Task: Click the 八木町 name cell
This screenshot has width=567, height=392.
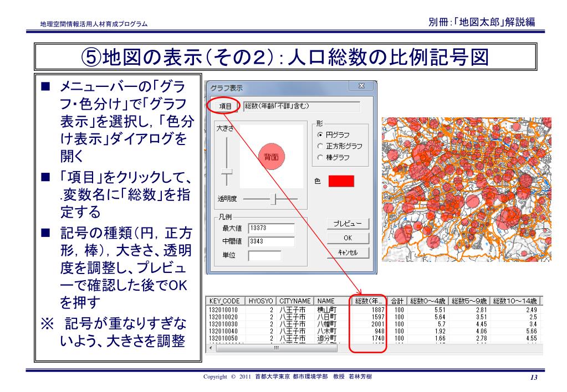Action: click(x=326, y=331)
